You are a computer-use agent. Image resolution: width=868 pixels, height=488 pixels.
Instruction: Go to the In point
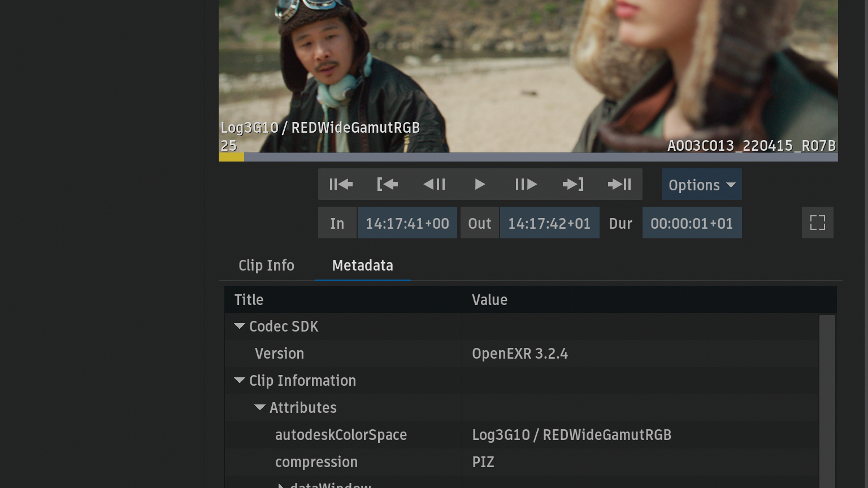[x=388, y=184]
